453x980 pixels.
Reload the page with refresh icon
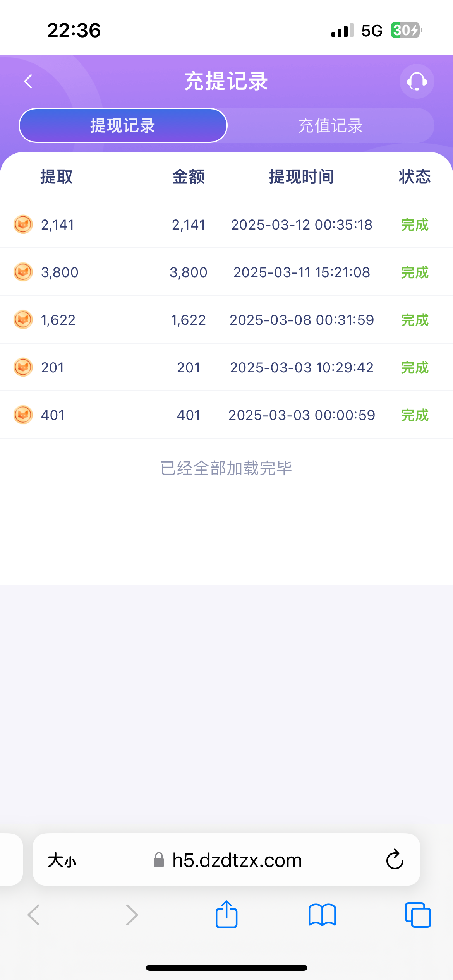pyautogui.click(x=395, y=860)
